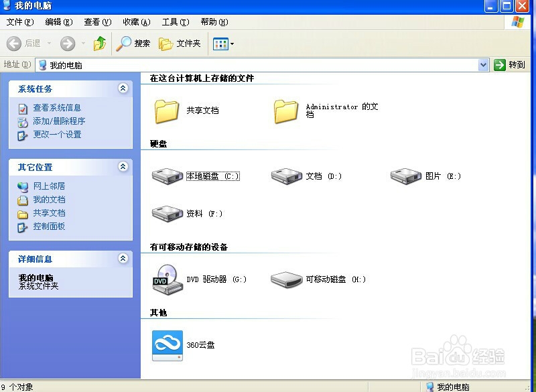Click the Windows flag logo throbber

517,22
